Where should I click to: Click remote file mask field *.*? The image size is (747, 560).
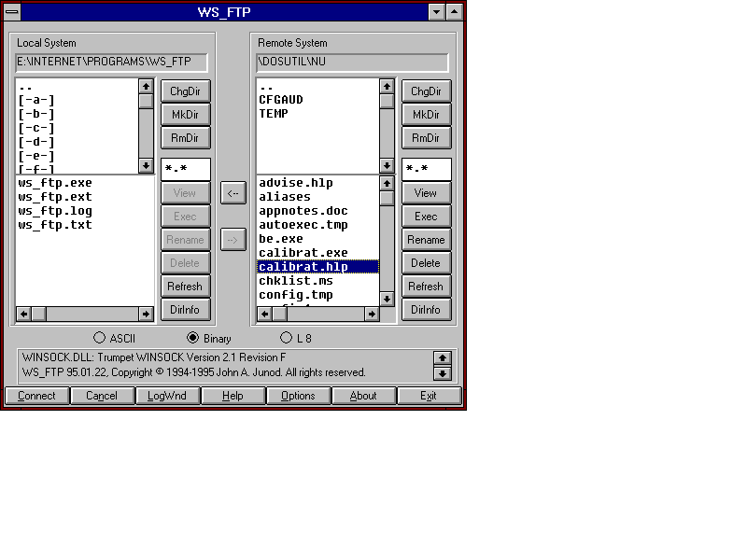pos(427,169)
